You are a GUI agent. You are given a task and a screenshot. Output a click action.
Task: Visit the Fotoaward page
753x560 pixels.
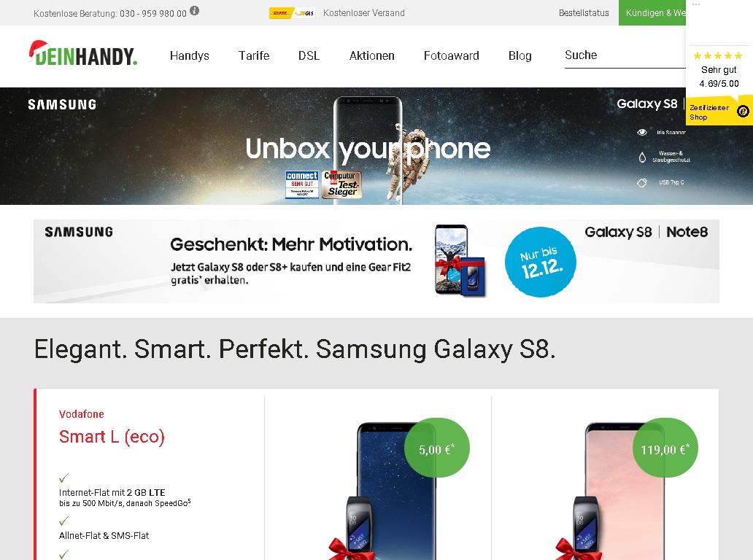point(451,55)
